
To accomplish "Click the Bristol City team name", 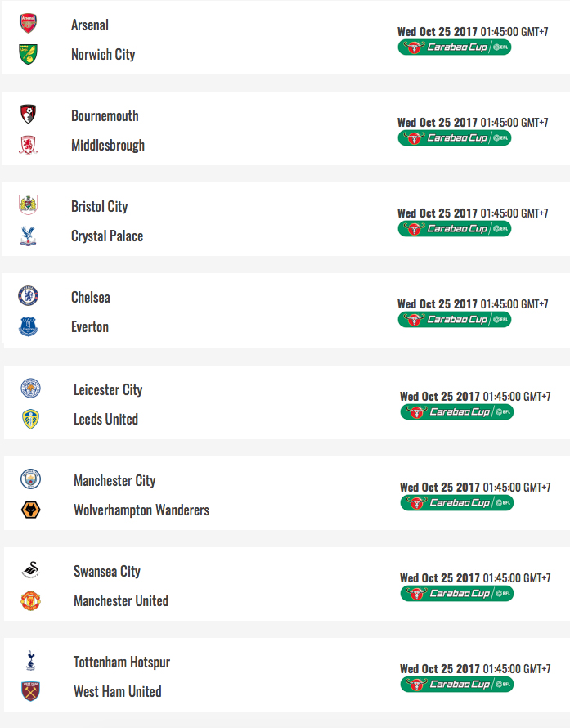I will pyautogui.click(x=100, y=207).
